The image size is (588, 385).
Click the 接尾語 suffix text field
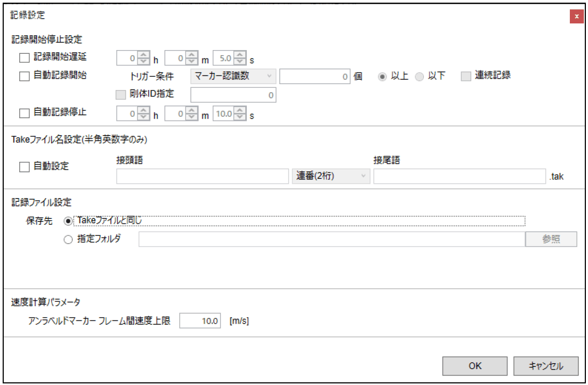coord(460,176)
